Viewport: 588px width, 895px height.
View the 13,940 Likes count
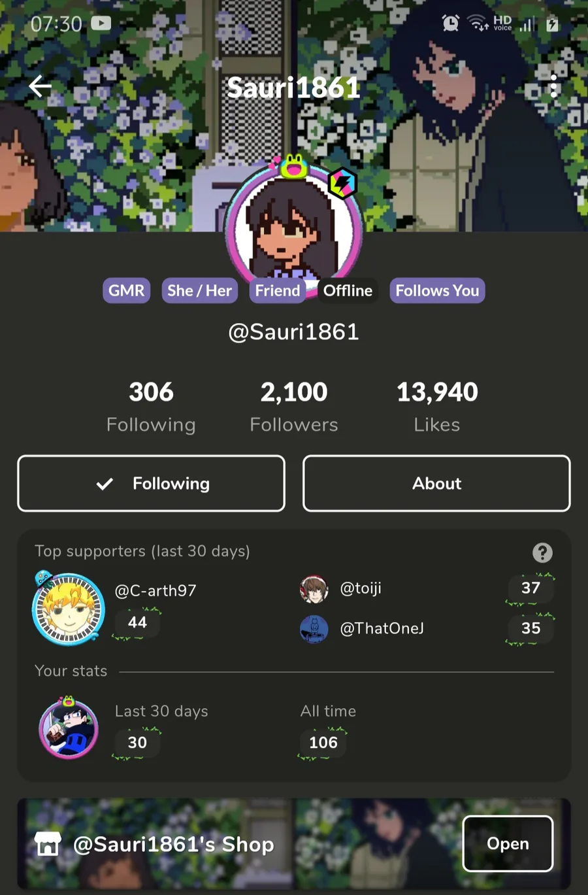tap(437, 407)
